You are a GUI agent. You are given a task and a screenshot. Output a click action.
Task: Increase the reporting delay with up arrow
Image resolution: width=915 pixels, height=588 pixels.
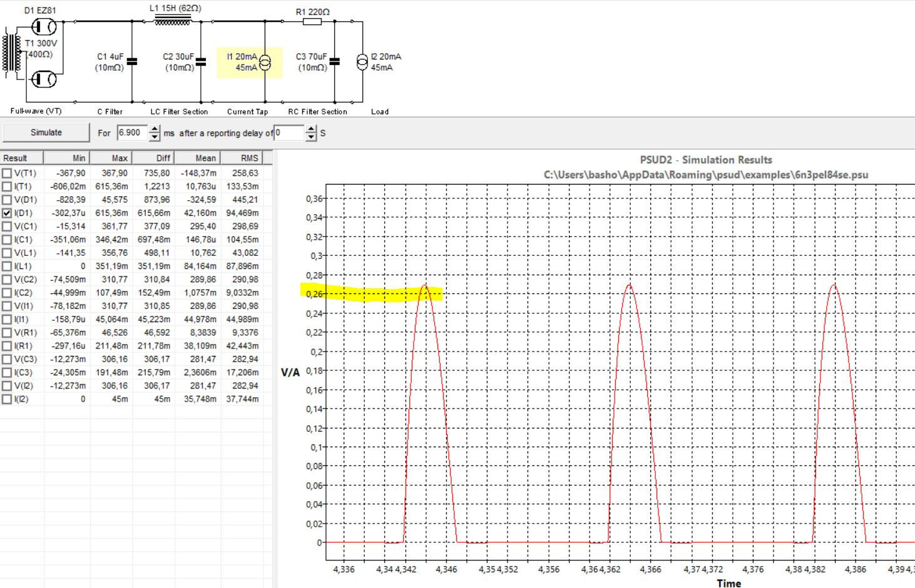pos(311,129)
